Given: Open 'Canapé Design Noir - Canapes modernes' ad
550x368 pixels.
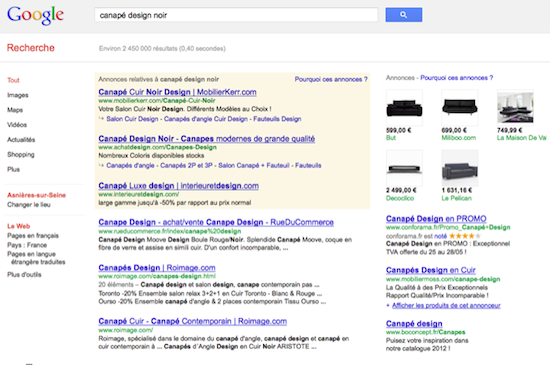Looking at the screenshot, I should (x=207, y=139).
